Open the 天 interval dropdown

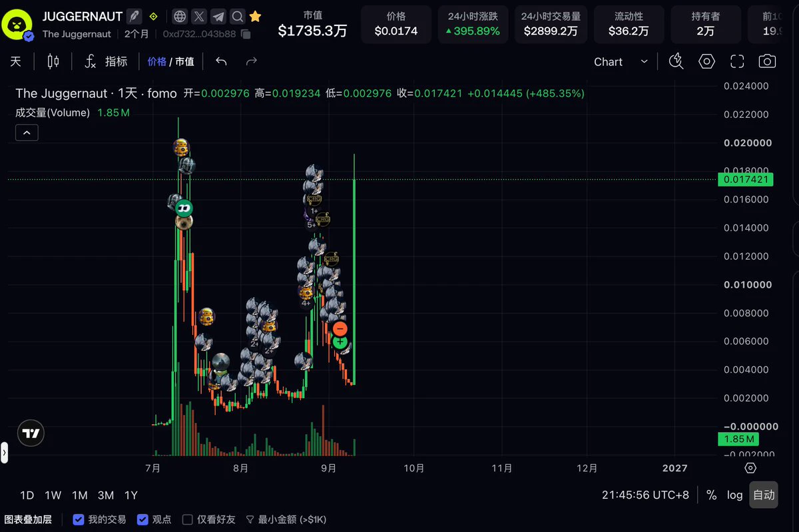16,61
